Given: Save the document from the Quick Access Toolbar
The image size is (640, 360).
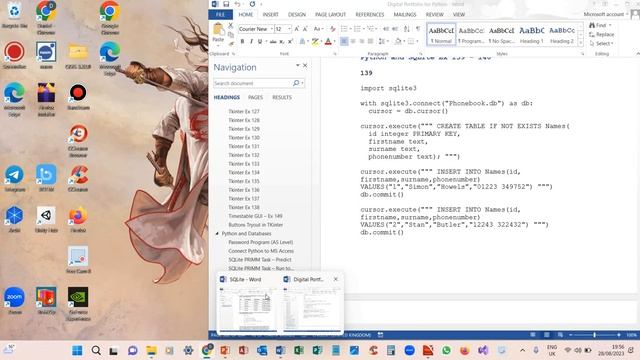Looking at the screenshot, I should click(x=226, y=4).
